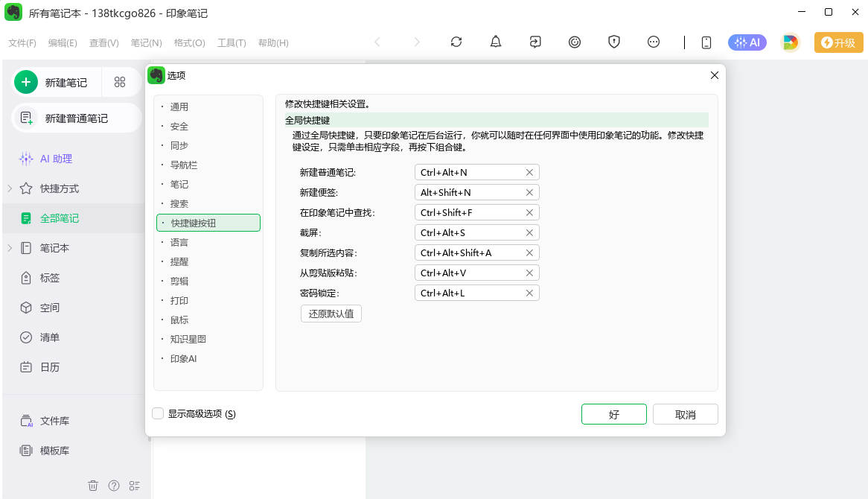Viewport: 868px width, 499px height.
Task: Confirm options with 好 button
Action: (614, 414)
